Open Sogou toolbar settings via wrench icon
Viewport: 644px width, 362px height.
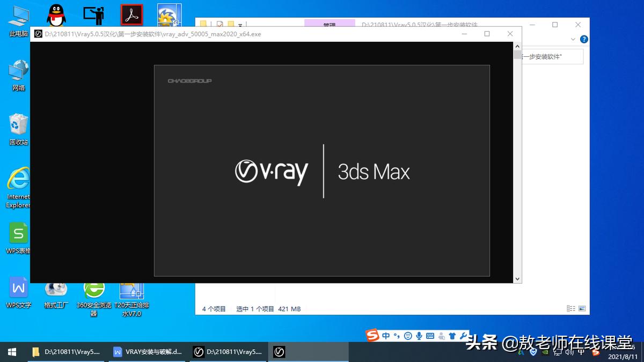pyautogui.click(x=464, y=334)
